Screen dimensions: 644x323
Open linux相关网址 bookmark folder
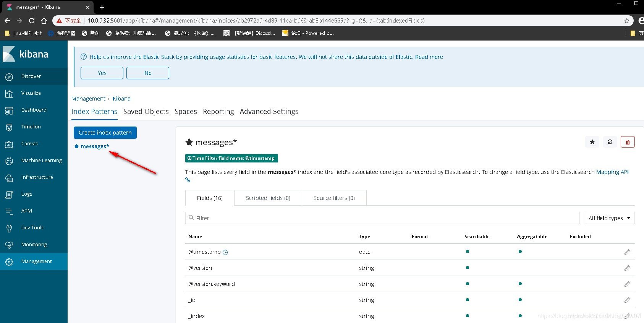(23, 33)
